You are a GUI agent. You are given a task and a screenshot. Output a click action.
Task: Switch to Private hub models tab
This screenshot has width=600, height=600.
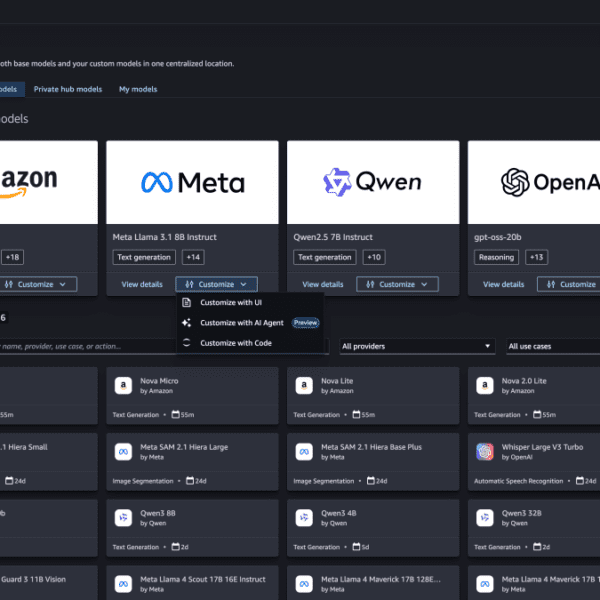point(68,89)
